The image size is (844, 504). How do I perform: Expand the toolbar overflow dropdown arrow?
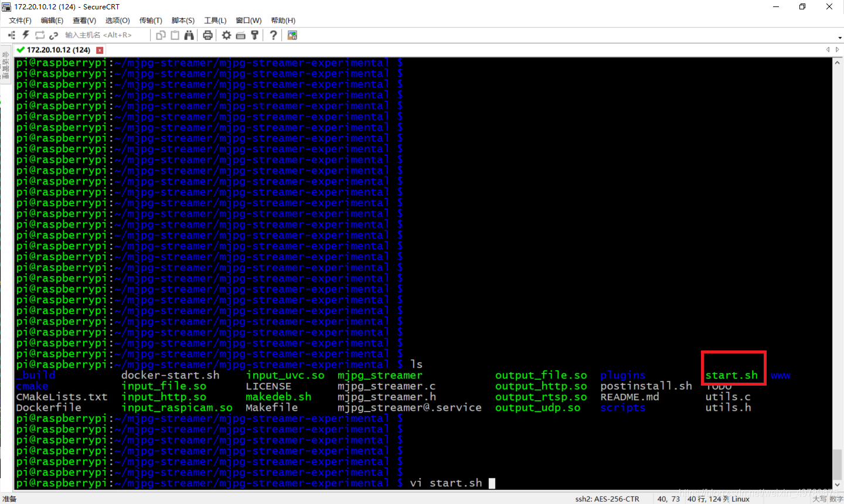click(839, 37)
